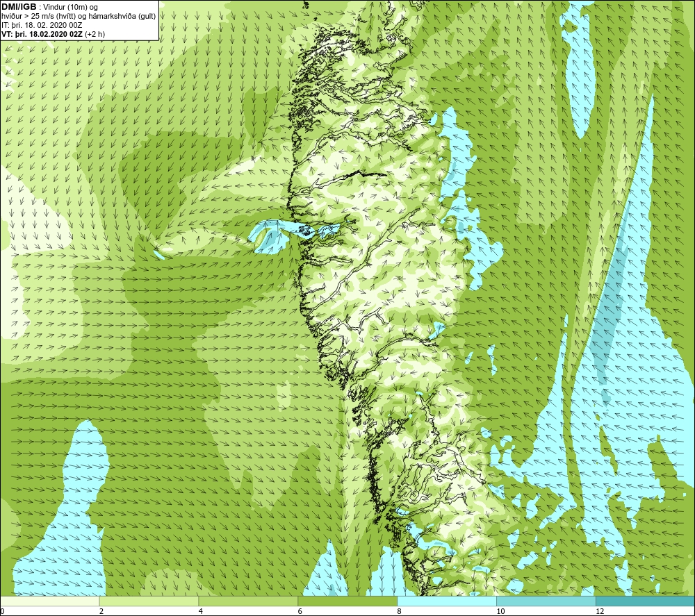Click the 0–2 m/s palest color swatch

click(49, 601)
